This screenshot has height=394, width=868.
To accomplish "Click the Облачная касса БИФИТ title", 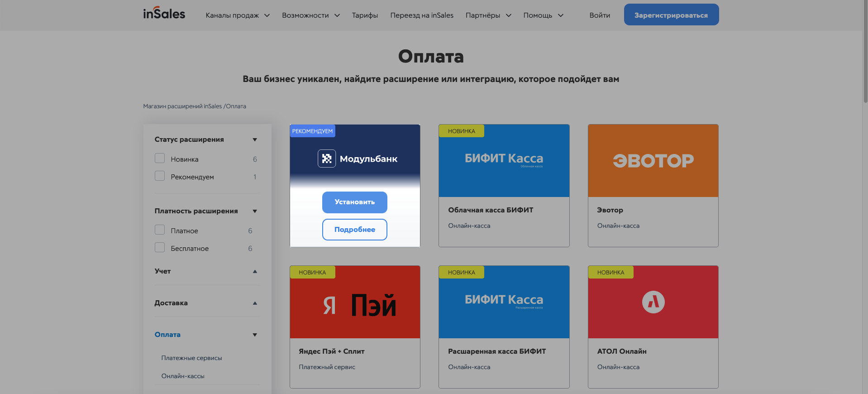I will tap(491, 210).
